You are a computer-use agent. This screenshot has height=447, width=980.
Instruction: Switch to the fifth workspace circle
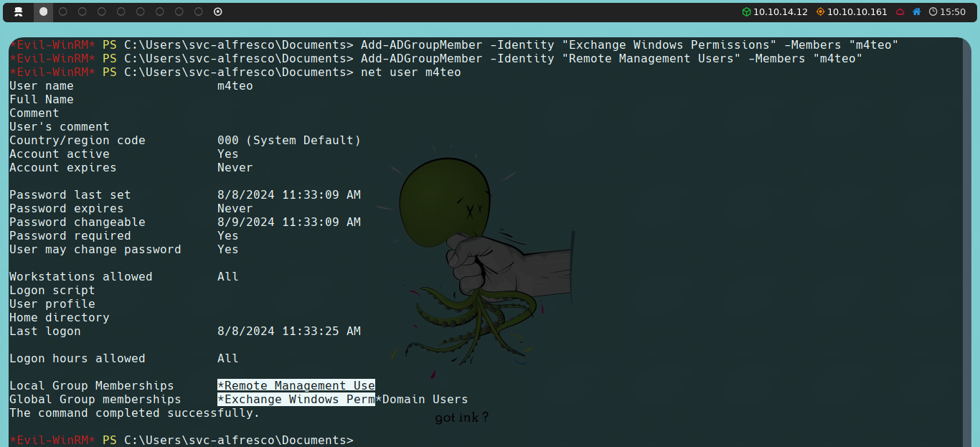pyautogui.click(x=121, y=11)
